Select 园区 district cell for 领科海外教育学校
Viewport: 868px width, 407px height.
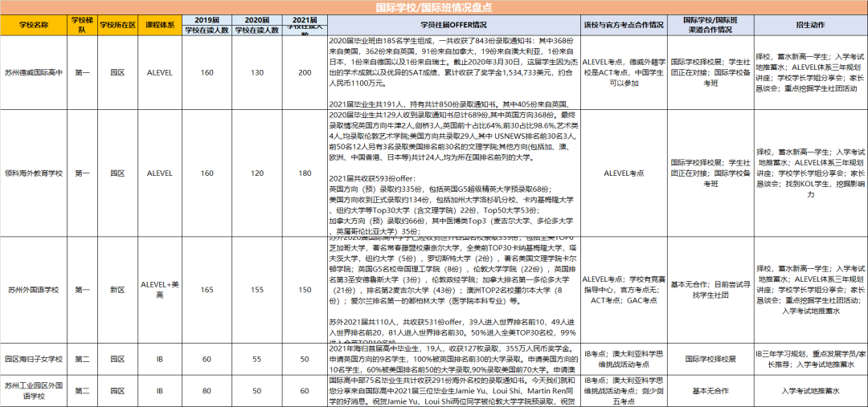coord(117,173)
